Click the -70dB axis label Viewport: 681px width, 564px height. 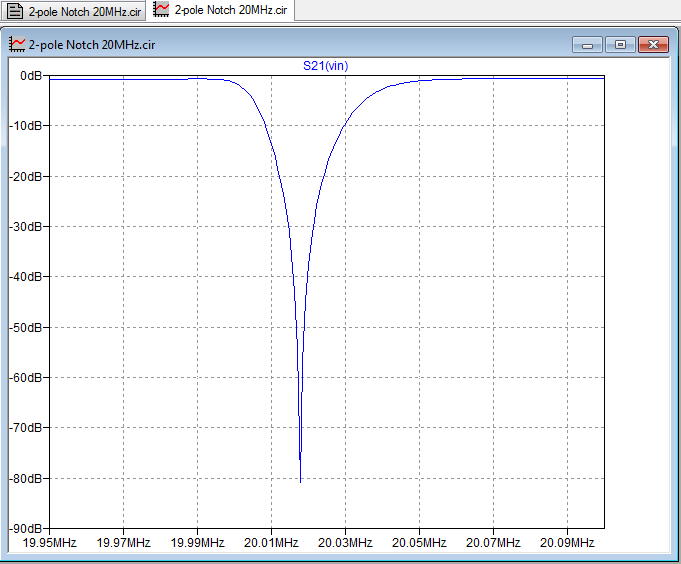[26, 428]
